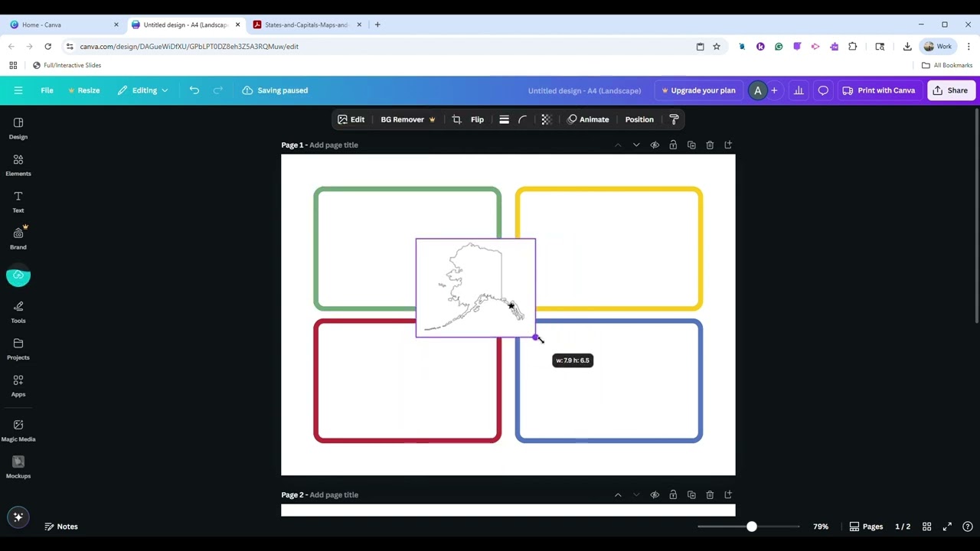Click BG Remover
980x551 pixels.
(408, 119)
